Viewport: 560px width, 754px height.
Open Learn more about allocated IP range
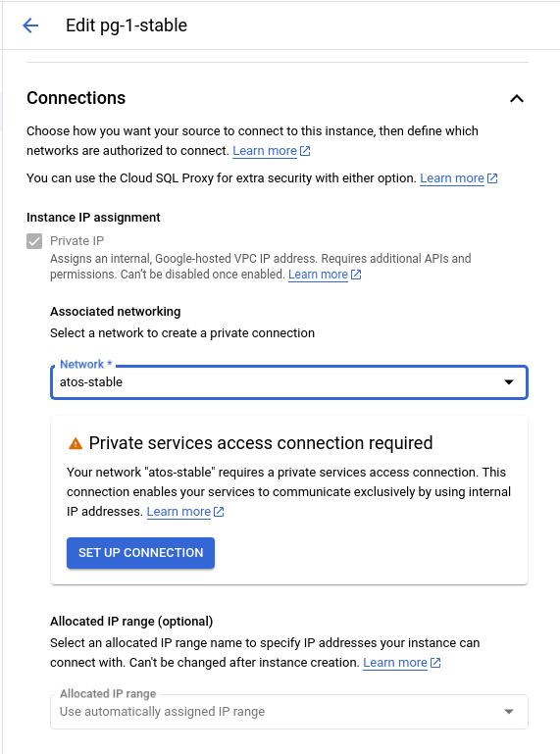395,663
